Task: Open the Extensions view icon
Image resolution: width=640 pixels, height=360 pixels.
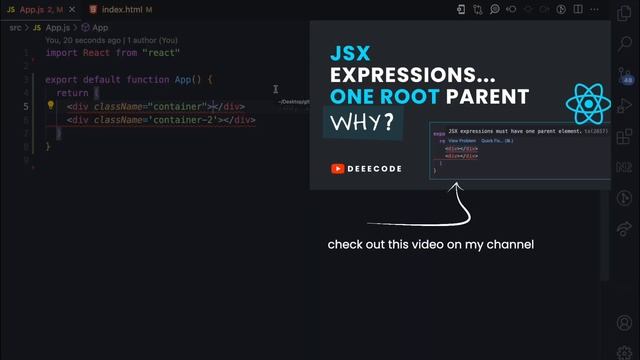Action: pyautogui.click(x=624, y=137)
